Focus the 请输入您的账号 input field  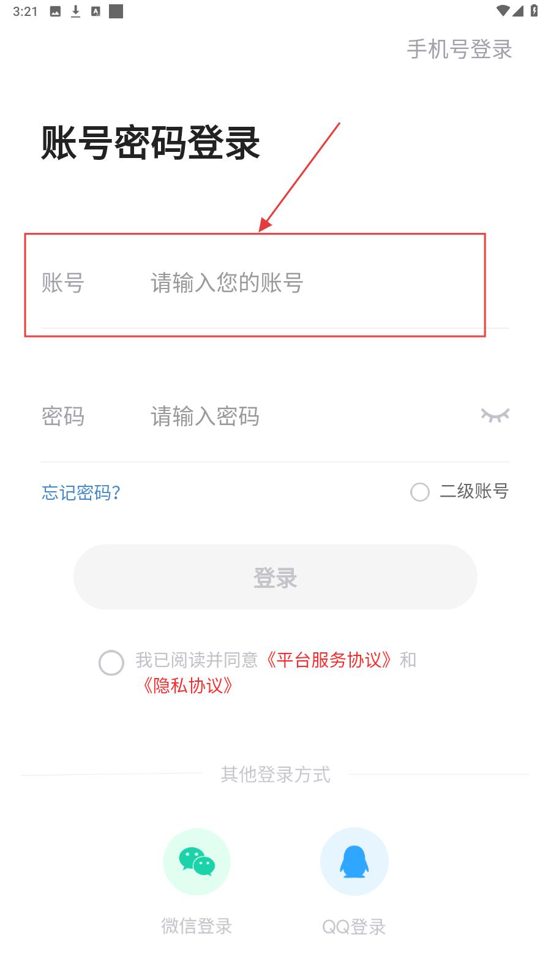click(x=306, y=283)
